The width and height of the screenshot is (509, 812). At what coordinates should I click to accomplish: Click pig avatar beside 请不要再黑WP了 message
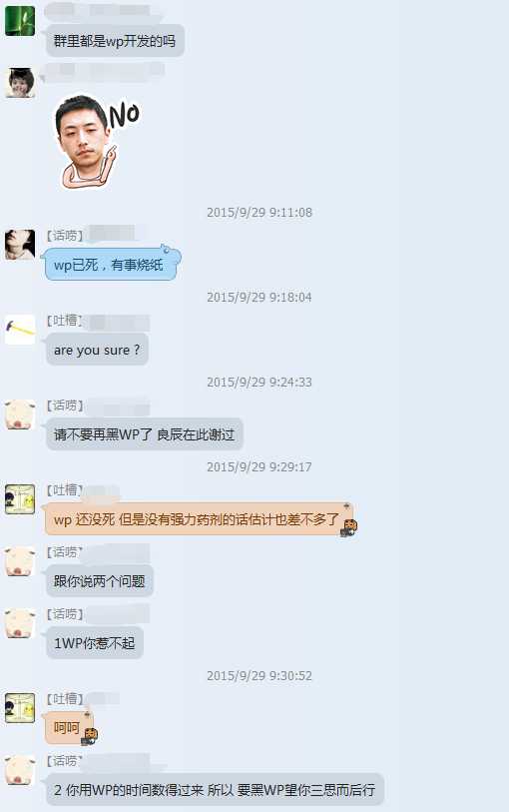(20, 414)
